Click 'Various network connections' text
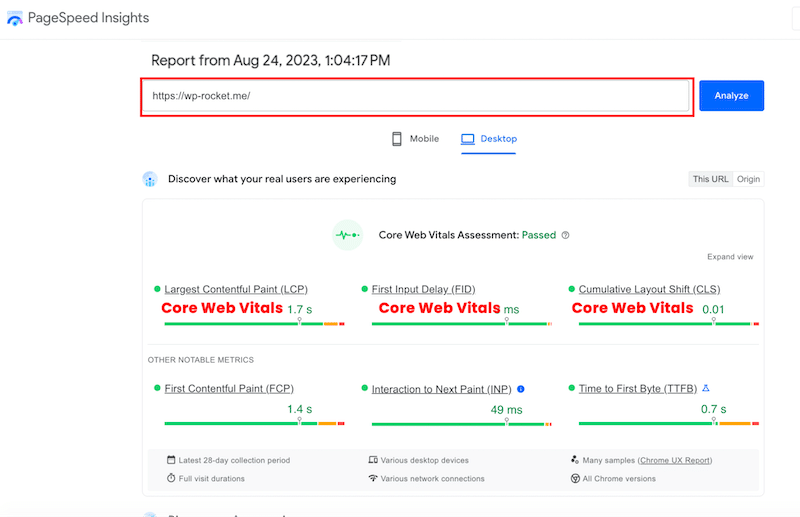The image size is (800, 517). tap(433, 479)
